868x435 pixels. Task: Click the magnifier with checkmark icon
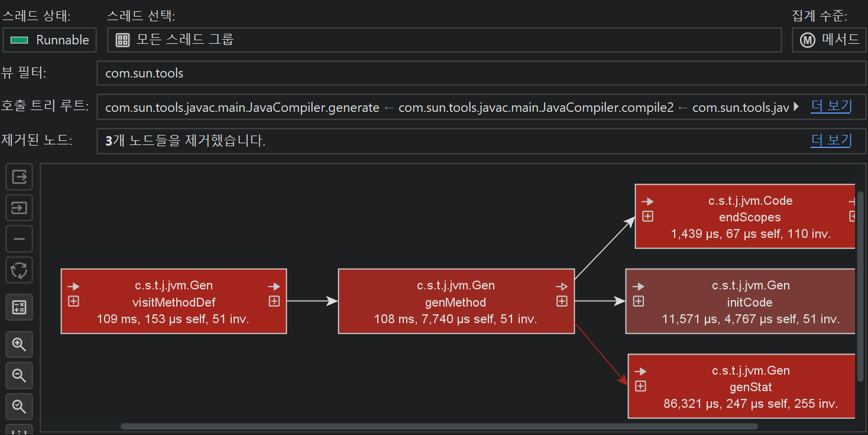point(19,406)
